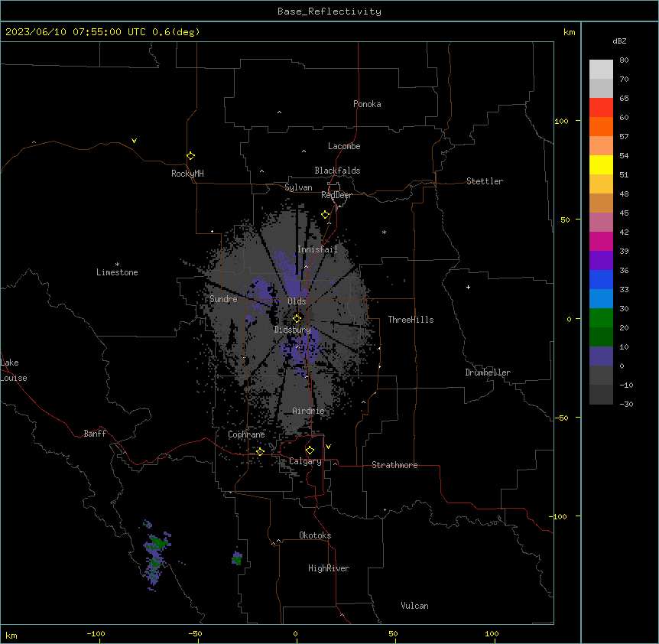Click the Limestone label

117,272
